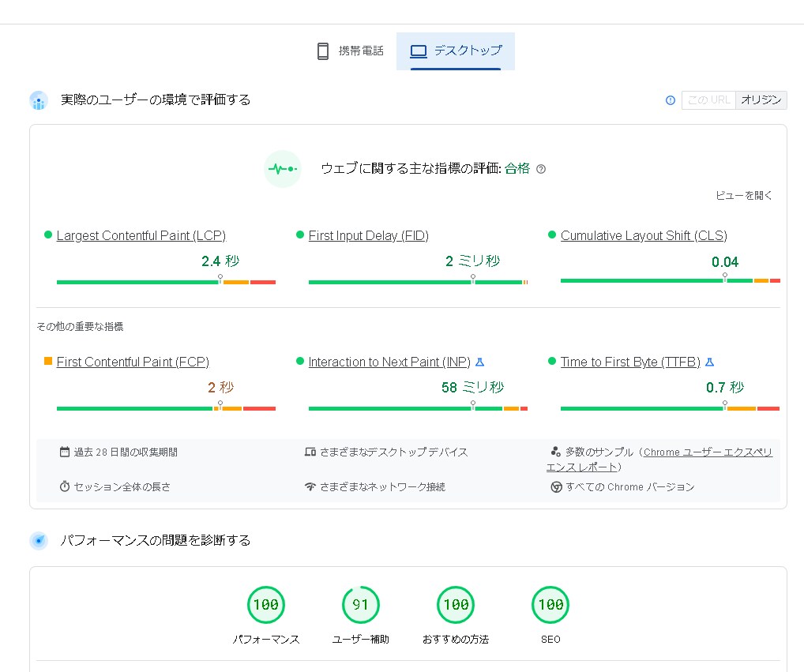The width and height of the screenshot is (804, 672).
Task: Toggle to この URL view
Action: [708, 100]
